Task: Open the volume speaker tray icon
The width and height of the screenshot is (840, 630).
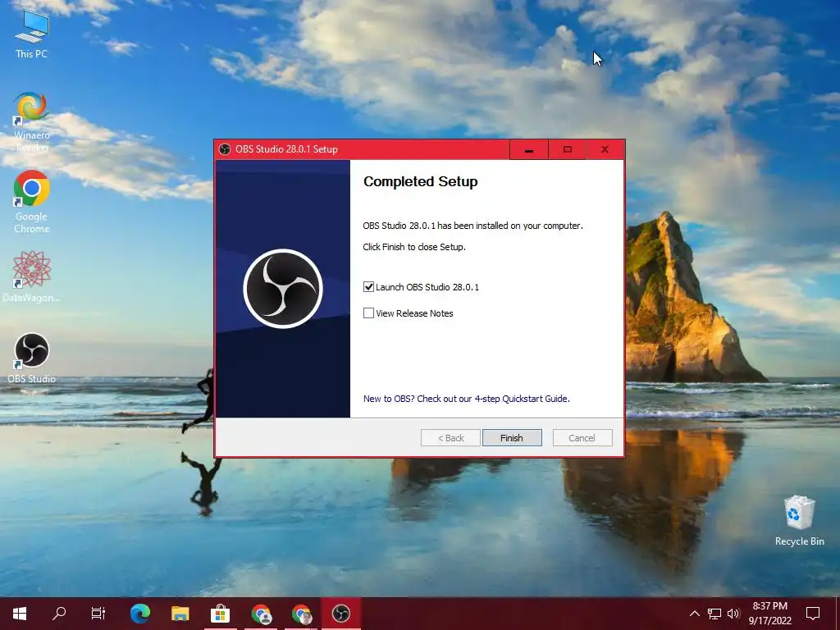Action: point(733,614)
